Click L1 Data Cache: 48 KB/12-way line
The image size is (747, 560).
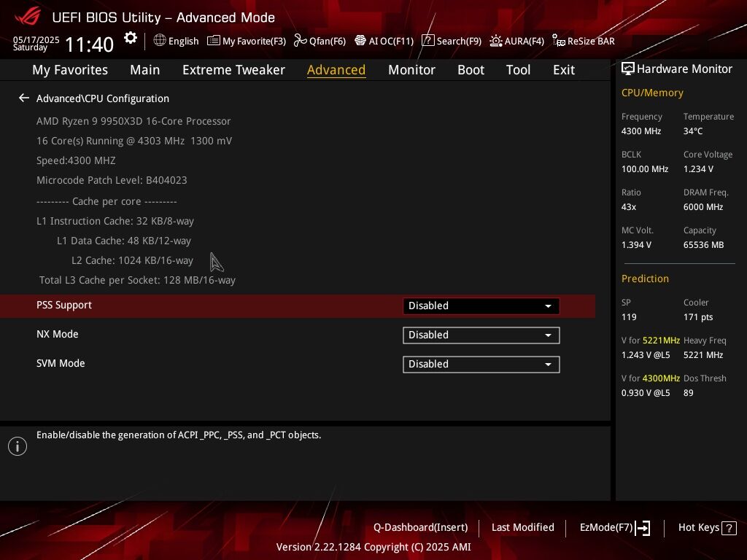coord(124,241)
